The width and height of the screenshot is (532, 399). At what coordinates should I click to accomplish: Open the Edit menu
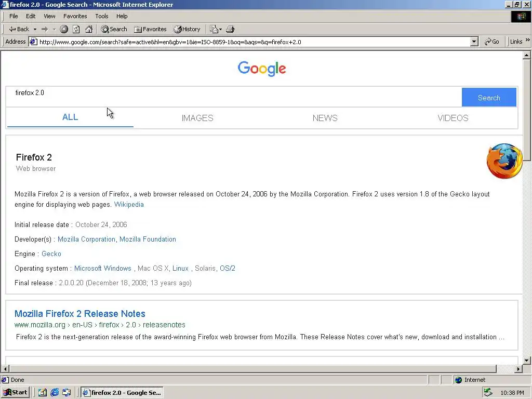(31, 16)
